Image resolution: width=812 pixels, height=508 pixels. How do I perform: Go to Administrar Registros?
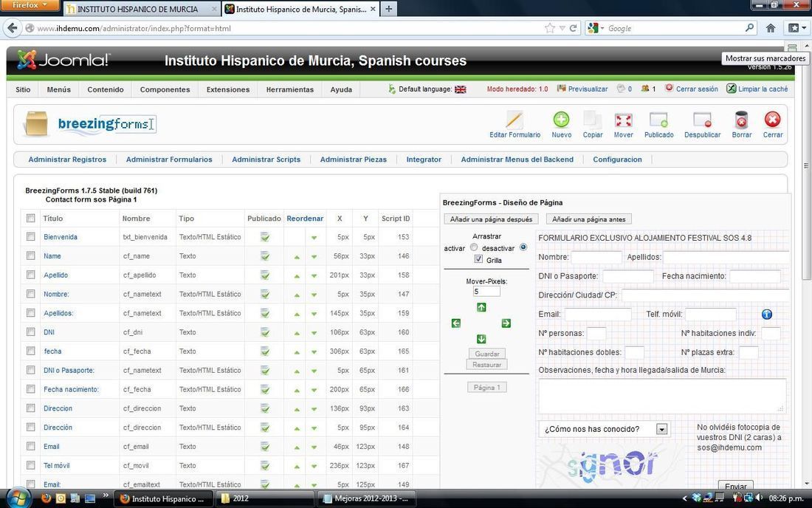point(67,159)
